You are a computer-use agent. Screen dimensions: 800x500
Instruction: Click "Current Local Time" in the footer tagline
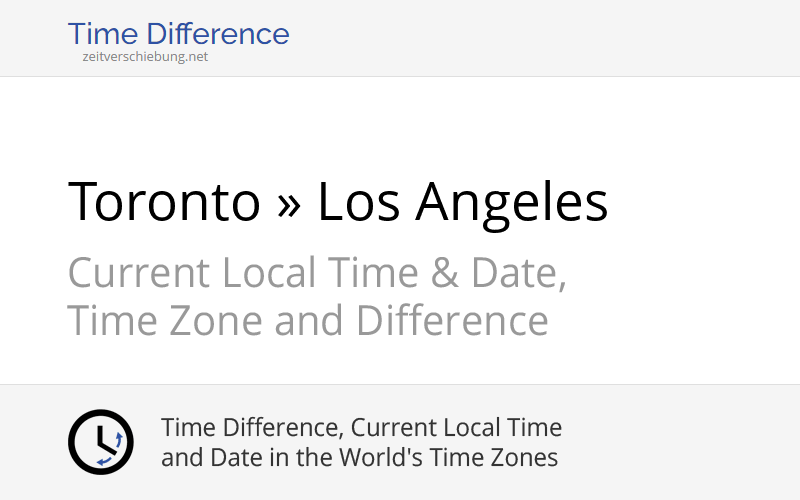[457, 428]
